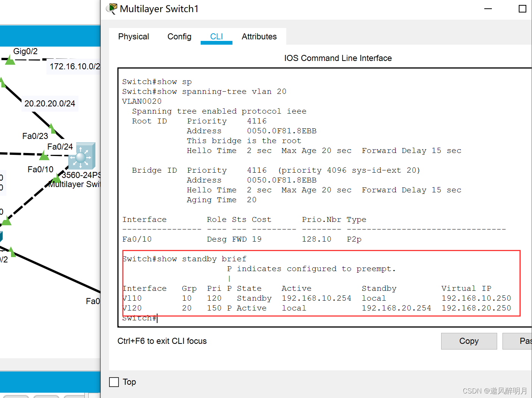Click the Paste button
Viewport: 532px width, 398px height.
(518, 341)
